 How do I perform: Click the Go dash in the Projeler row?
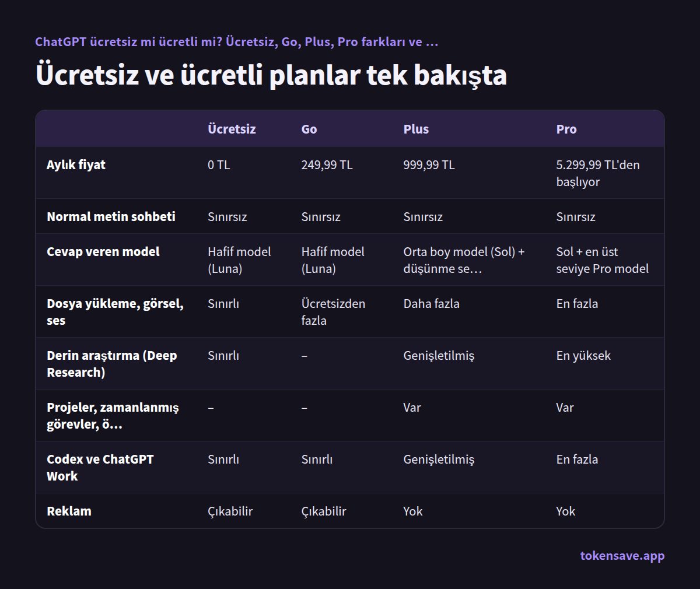[x=304, y=408]
